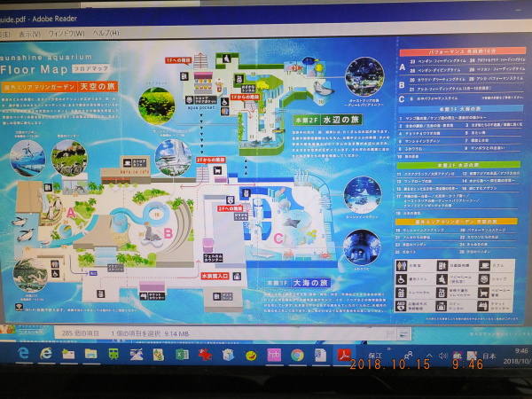Switch to the document app beside Chrome
This screenshot has width=532, height=399.
click(x=320, y=356)
